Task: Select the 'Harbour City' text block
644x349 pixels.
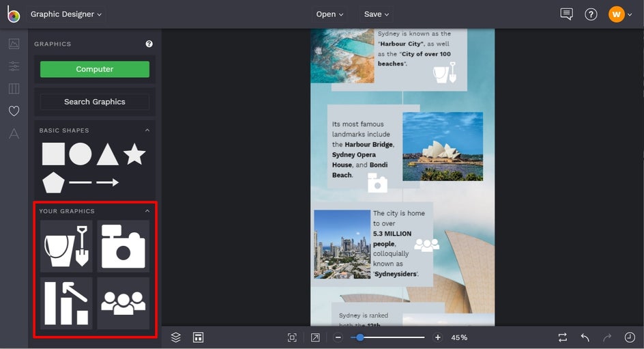Action: point(414,48)
